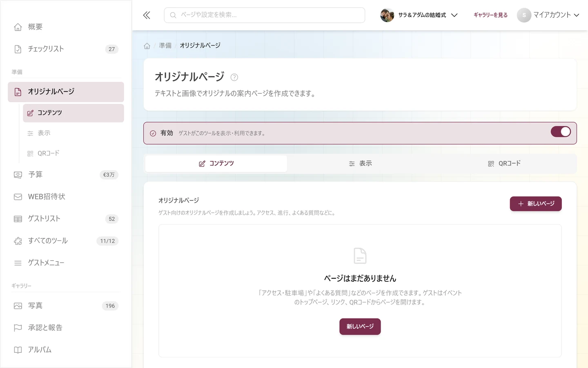Image resolution: width=588 pixels, height=368 pixels.
Task: Click the アルバム book icon
Action: (x=18, y=350)
